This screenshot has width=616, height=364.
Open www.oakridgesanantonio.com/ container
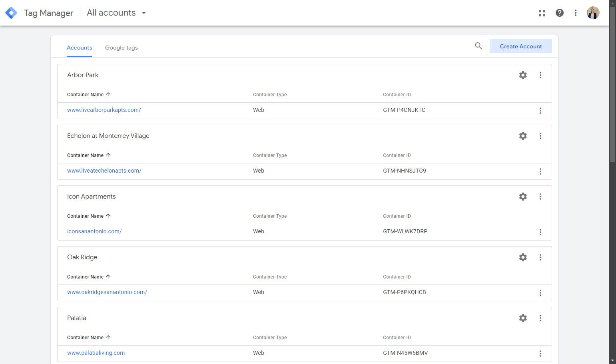(x=107, y=292)
